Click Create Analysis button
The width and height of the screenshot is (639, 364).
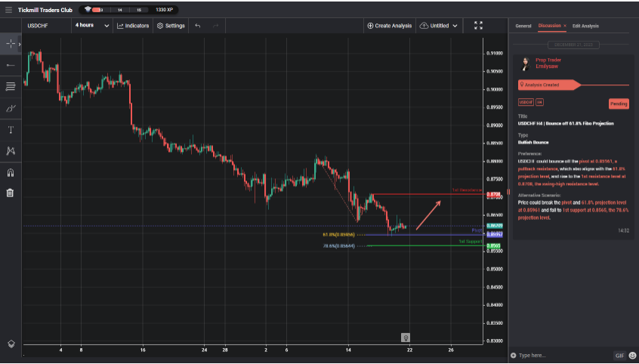click(390, 26)
